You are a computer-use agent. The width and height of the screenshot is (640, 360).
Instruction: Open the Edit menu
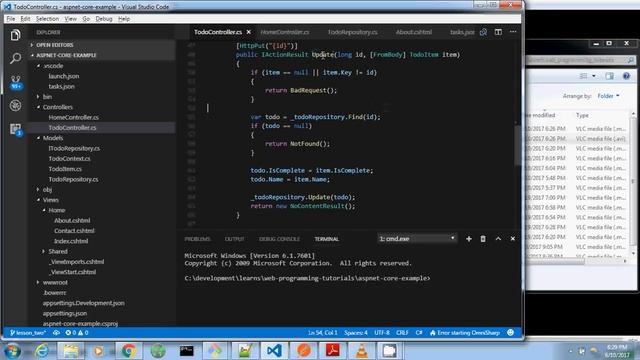click(25, 19)
